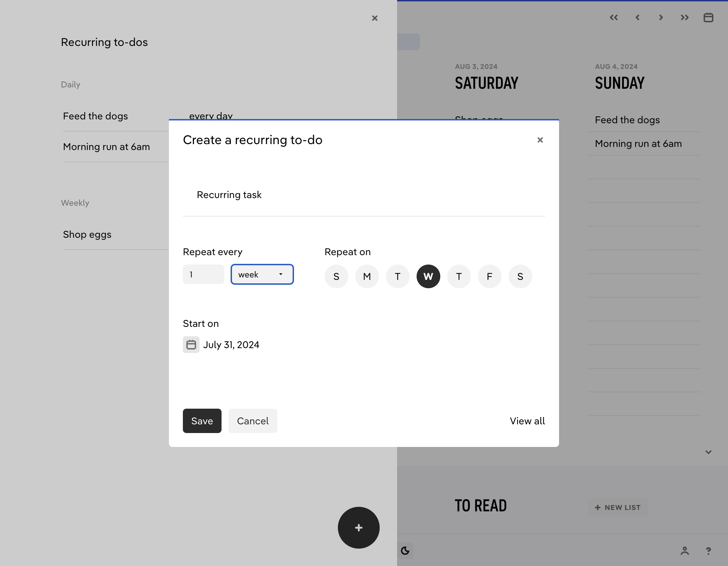The height and width of the screenshot is (566, 728).
Task: Click the Repeat every number field
Action: point(203,274)
